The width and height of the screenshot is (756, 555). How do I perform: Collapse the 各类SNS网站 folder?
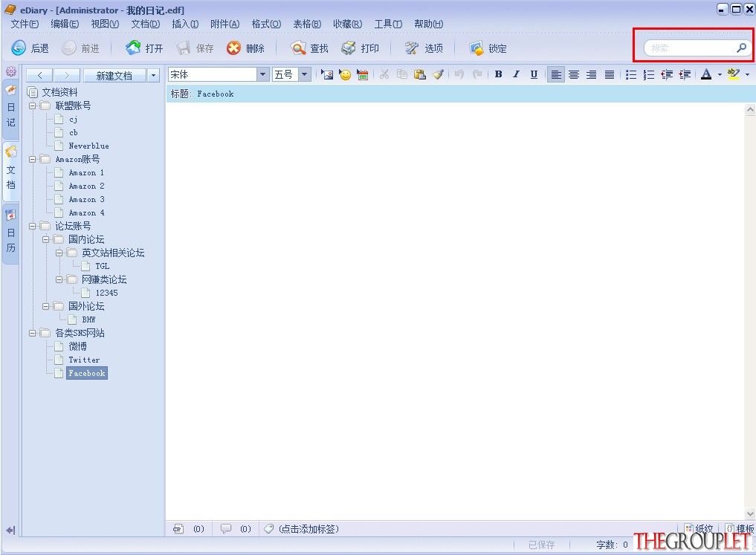pyautogui.click(x=32, y=333)
